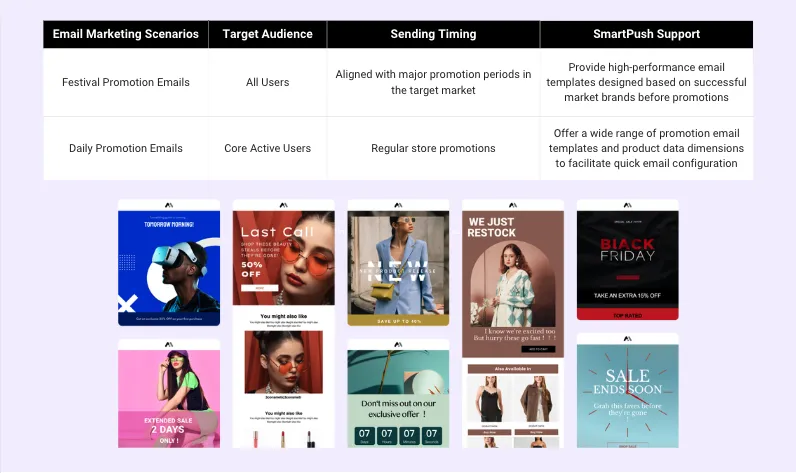Click 'TAKE AN EXTRA 15% OFF' text
The height and width of the screenshot is (473, 796).
click(627, 295)
